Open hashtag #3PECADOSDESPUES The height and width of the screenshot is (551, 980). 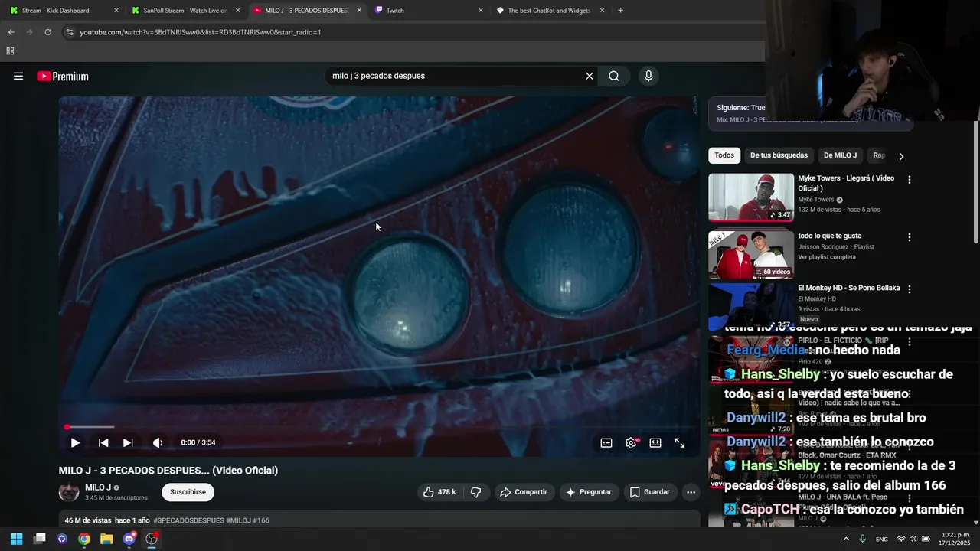pos(188,520)
